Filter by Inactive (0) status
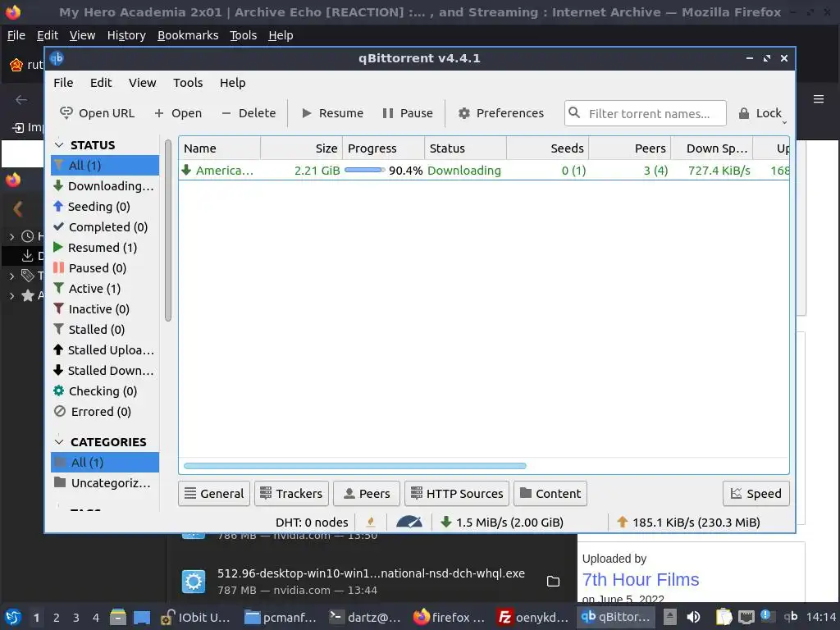Viewport: 840px width, 630px height. (105, 309)
